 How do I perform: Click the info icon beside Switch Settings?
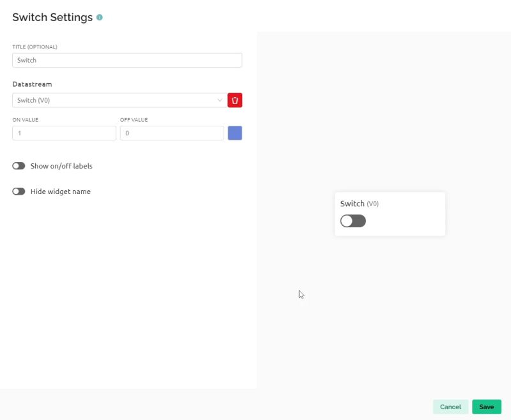[99, 17]
